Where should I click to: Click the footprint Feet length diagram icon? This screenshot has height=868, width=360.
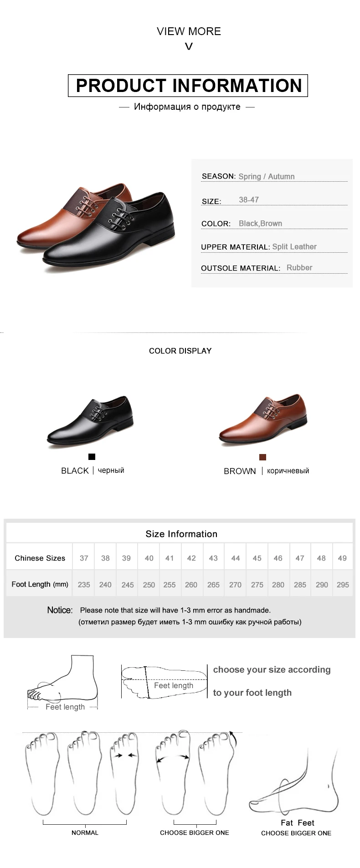[164, 681]
